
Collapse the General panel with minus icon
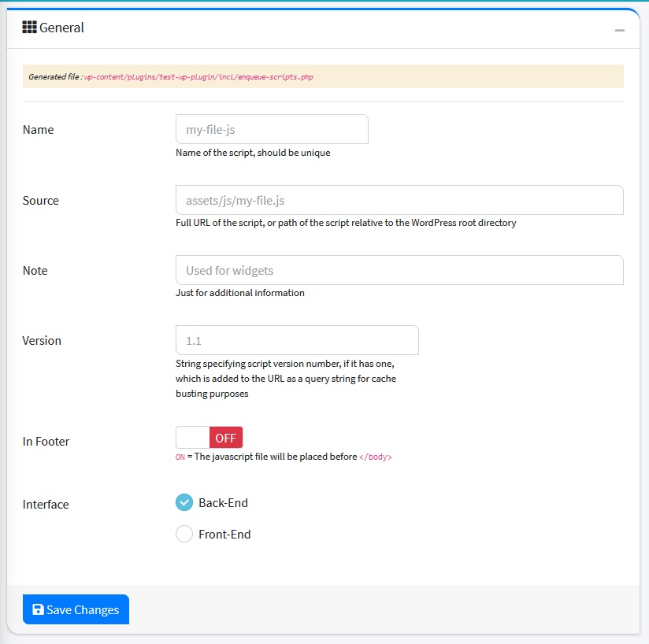pos(620,29)
